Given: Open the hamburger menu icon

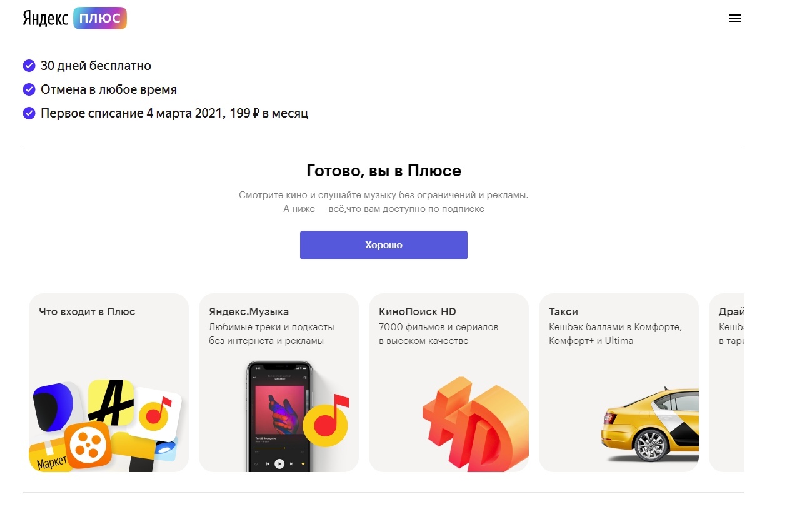Looking at the screenshot, I should coord(735,18).
